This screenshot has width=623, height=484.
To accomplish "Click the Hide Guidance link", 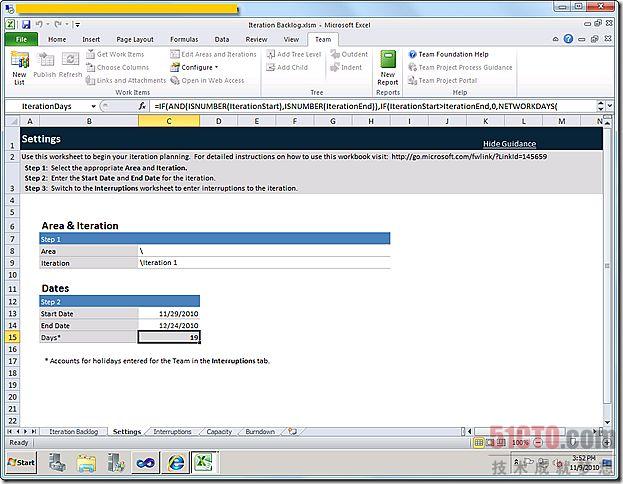I will point(509,143).
